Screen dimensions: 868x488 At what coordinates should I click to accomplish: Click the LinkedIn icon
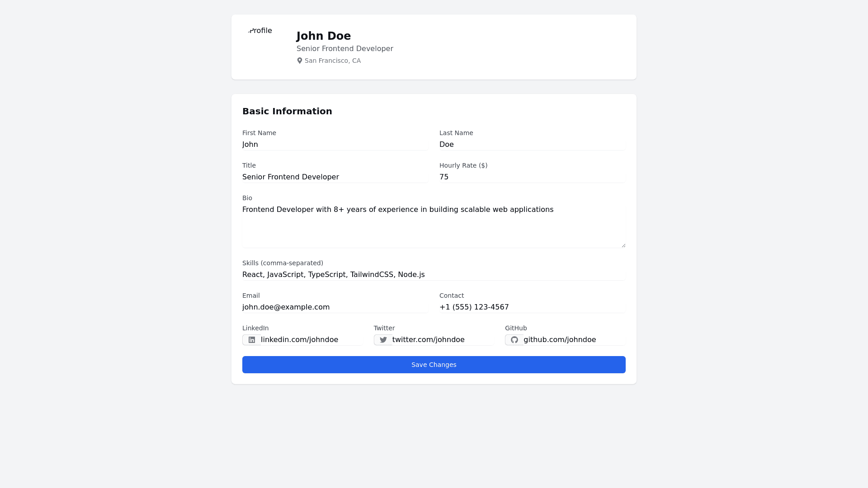252,340
